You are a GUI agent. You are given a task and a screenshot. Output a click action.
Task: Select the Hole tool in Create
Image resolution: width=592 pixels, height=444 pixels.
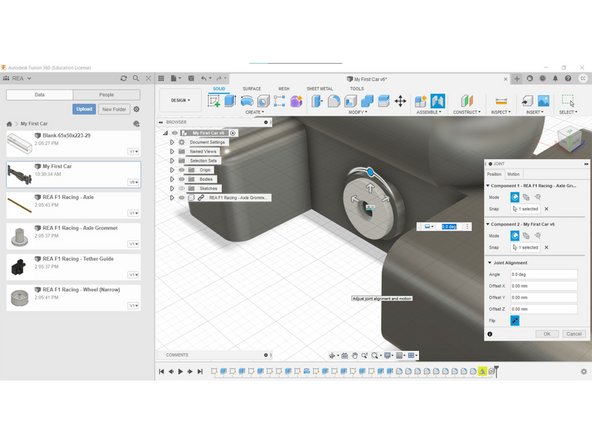click(x=263, y=101)
